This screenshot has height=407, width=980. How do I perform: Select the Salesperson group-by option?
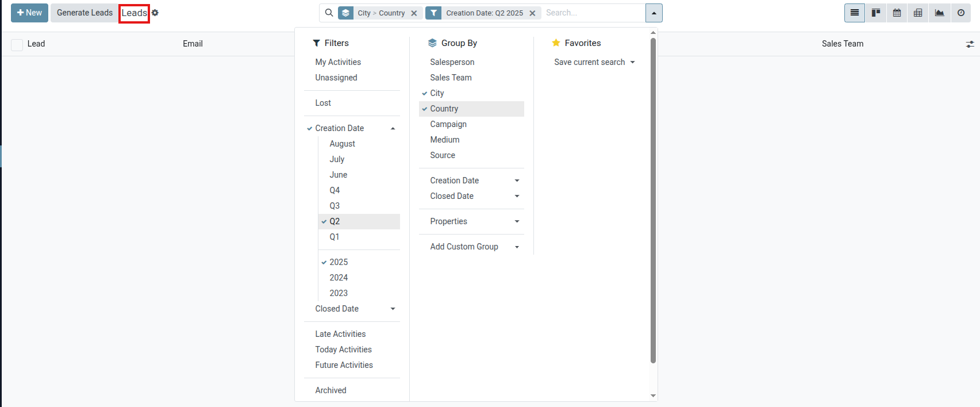click(452, 62)
